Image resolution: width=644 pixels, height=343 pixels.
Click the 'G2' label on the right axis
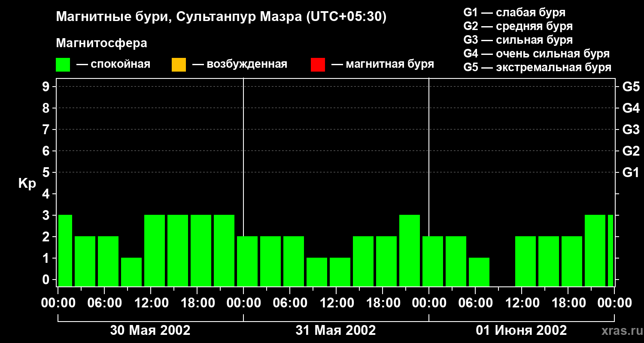tap(631, 151)
